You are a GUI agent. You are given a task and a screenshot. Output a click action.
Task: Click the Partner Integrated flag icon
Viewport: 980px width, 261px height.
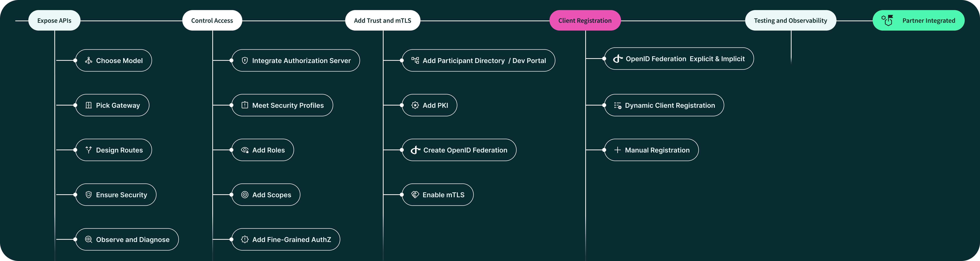[887, 20]
